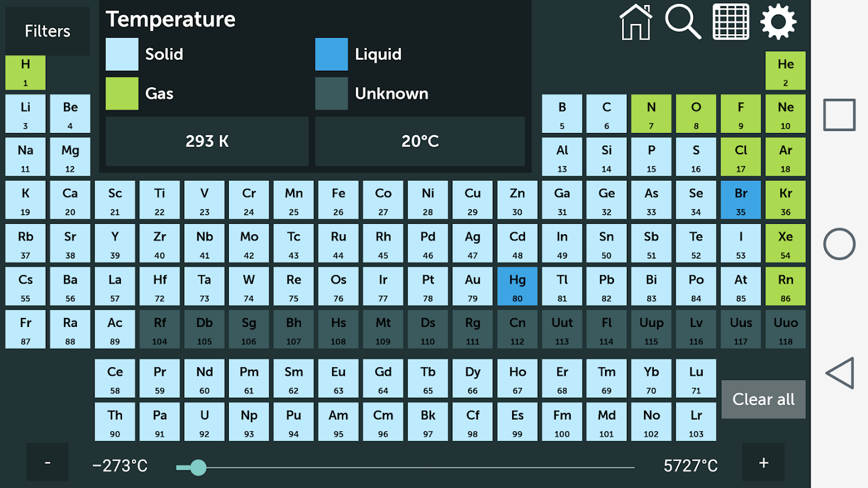Click the temperature slider handle
The height and width of the screenshot is (488, 868).
point(198,468)
